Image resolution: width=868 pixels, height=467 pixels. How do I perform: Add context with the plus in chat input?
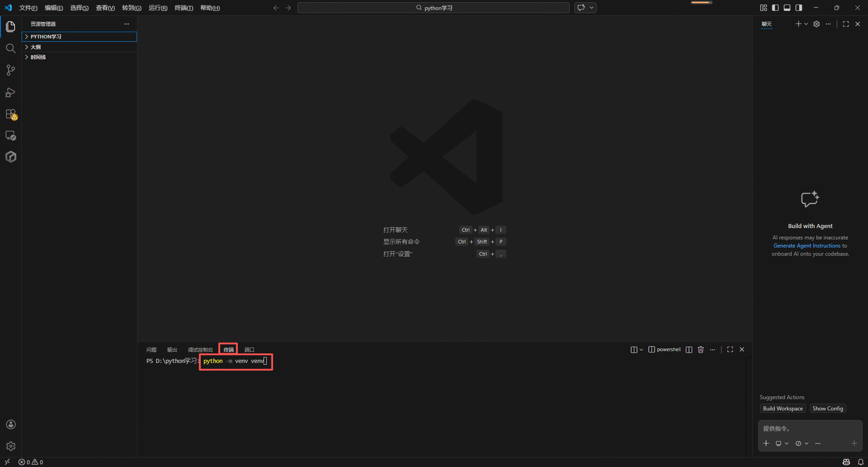click(766, 443)
